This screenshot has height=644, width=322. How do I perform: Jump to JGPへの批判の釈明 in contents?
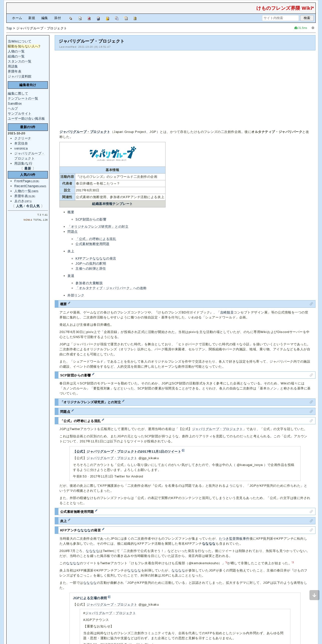91,264
